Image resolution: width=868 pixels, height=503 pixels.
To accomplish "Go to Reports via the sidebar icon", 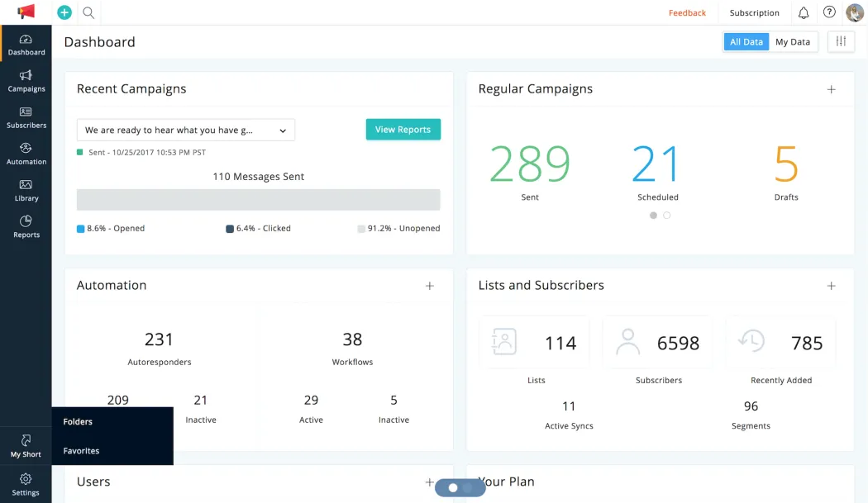I will click(x=26, y=228).
